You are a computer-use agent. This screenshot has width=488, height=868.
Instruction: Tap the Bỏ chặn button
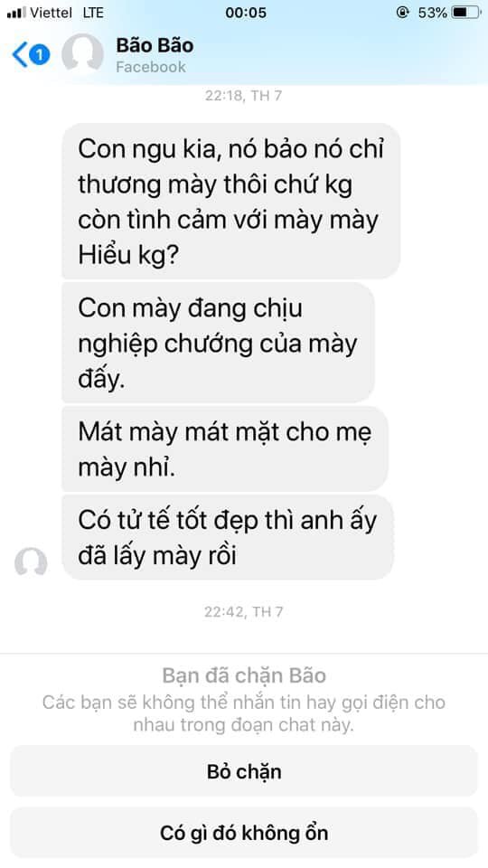[x=244, y=771]
